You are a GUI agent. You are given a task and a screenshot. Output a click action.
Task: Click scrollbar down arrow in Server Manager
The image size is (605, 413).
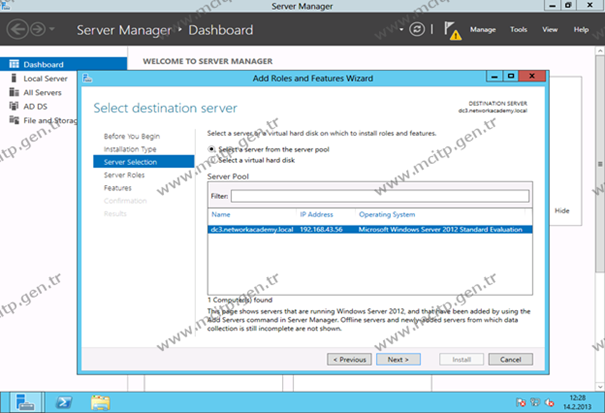pos(600,386)
